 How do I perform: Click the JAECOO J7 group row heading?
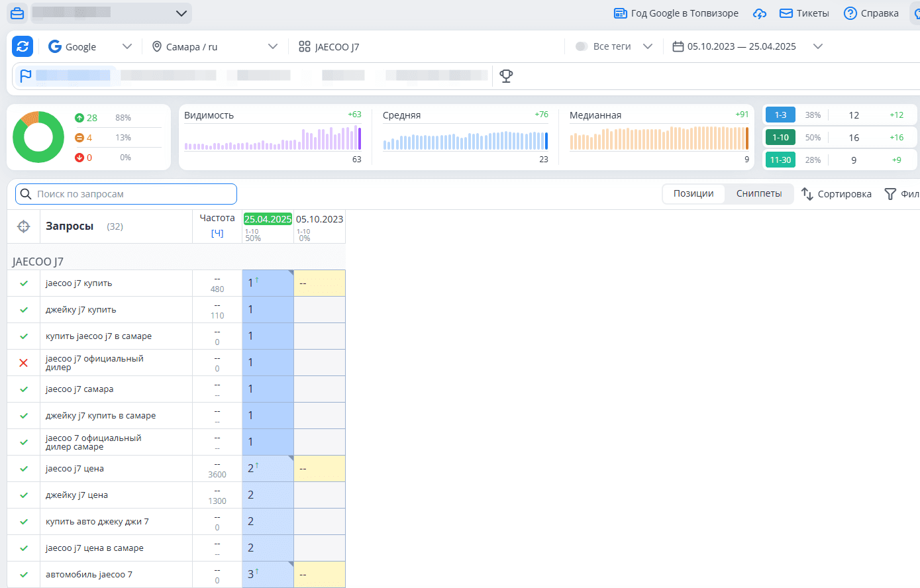pyautogui.click(x=38, y=262)
